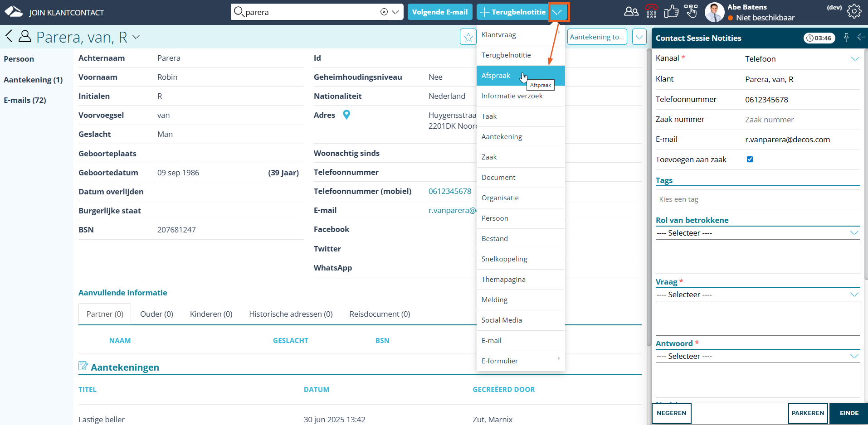Click the red phone dialpad icon
The image size is (868, 425).
click(651, 11)
